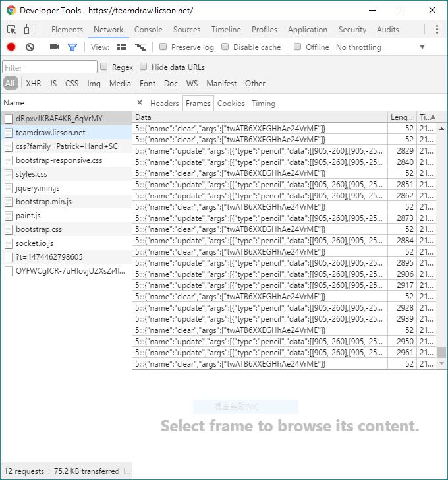The width and height of the screenshot is (448, 480).
Task: Filter requests by CSS
Action: [72, 84]
